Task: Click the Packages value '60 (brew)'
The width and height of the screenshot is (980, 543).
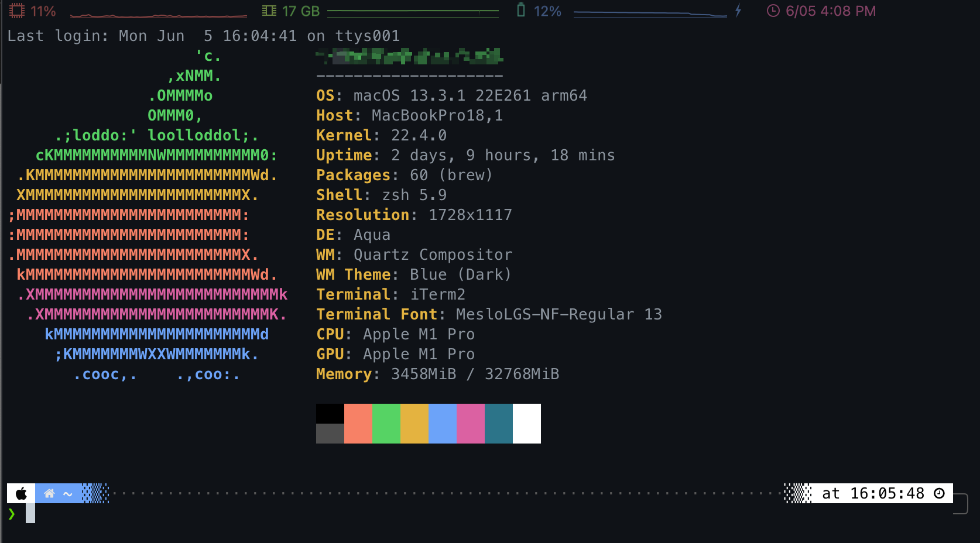Action: coord(451,175)
